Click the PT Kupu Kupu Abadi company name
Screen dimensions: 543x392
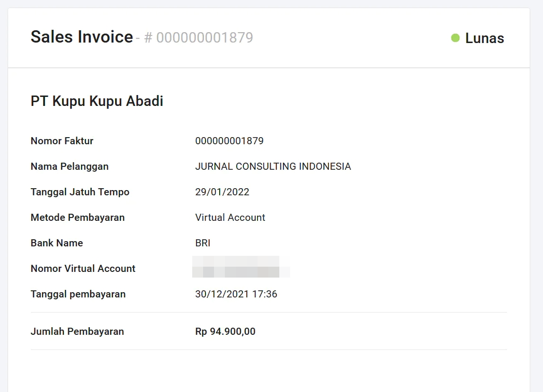pyautogui.click(x=97, y=101)
